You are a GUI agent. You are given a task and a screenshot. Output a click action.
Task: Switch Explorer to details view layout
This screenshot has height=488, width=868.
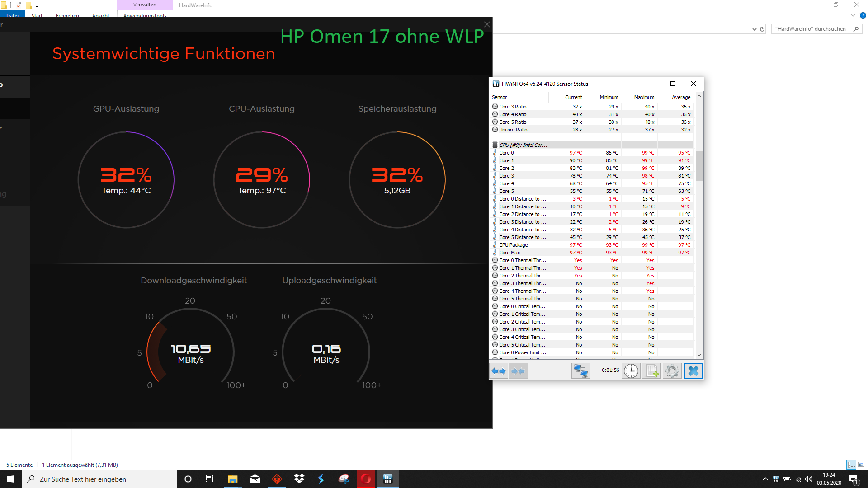[x=851, y=465]
